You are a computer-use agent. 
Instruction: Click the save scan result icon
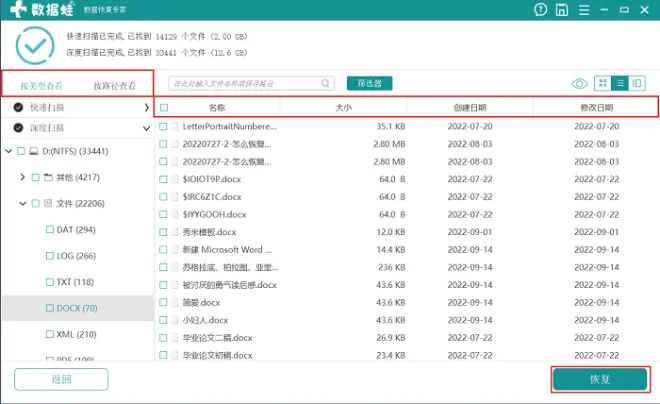click(x=562, y=9)
